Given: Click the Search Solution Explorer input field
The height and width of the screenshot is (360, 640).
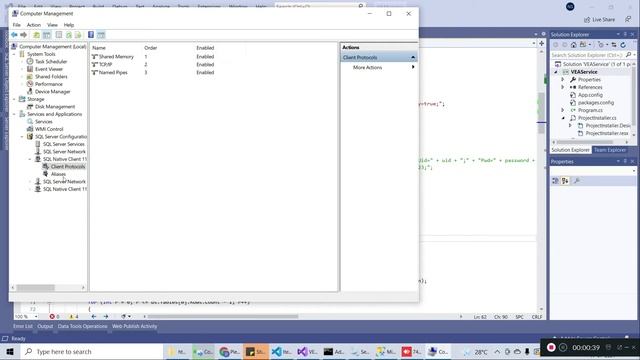Looking at the screenshot, I should point(587,55).
